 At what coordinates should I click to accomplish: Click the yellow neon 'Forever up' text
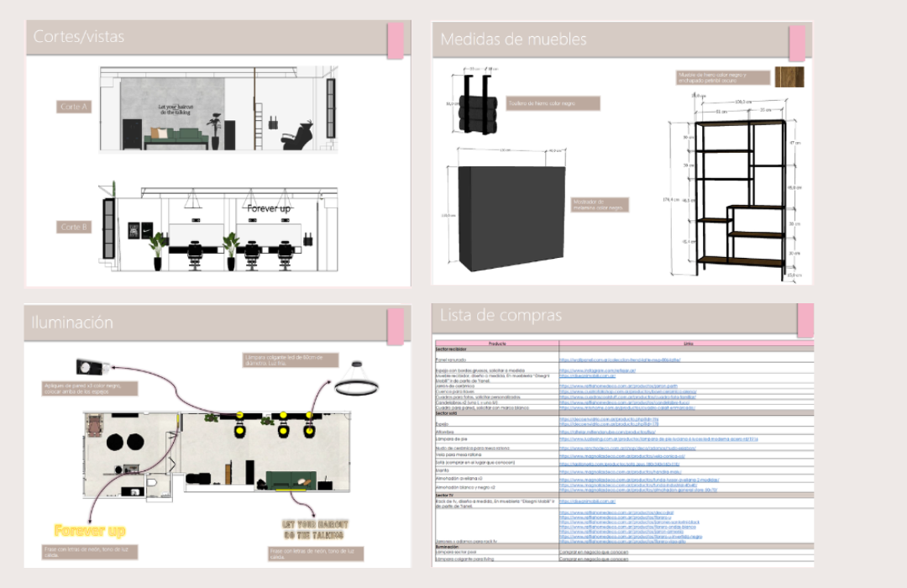coord(90,530)
